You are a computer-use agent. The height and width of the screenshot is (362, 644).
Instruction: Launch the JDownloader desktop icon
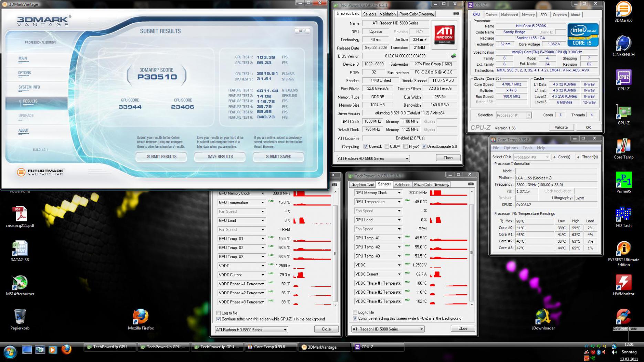click(x=543, y=319)
